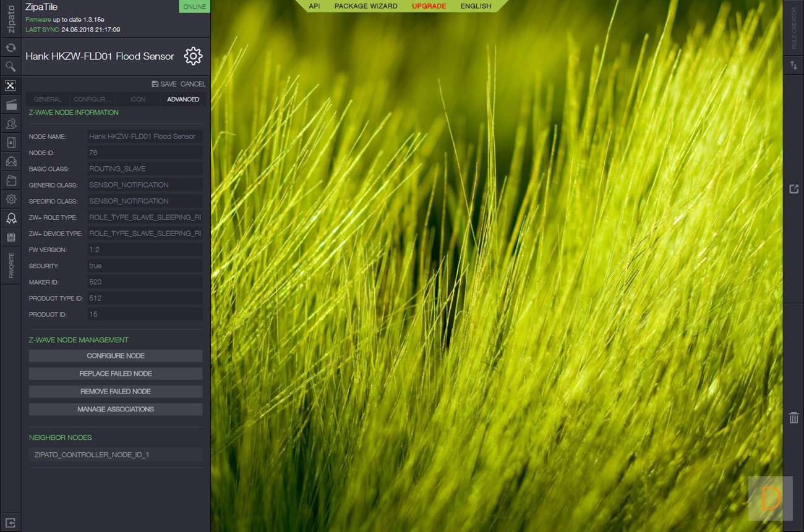Switch to the Icon tab
This screenshot has width=804, height=532.
[138, 99]
